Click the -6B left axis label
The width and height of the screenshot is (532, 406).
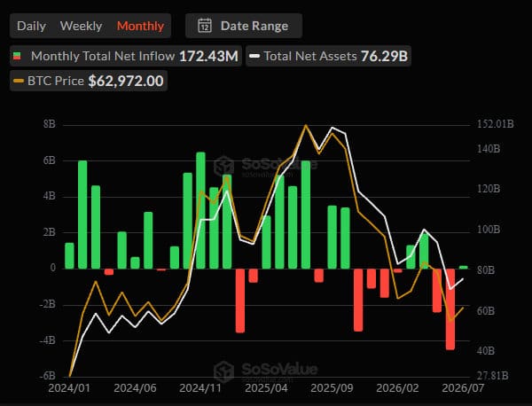[48, 376]
